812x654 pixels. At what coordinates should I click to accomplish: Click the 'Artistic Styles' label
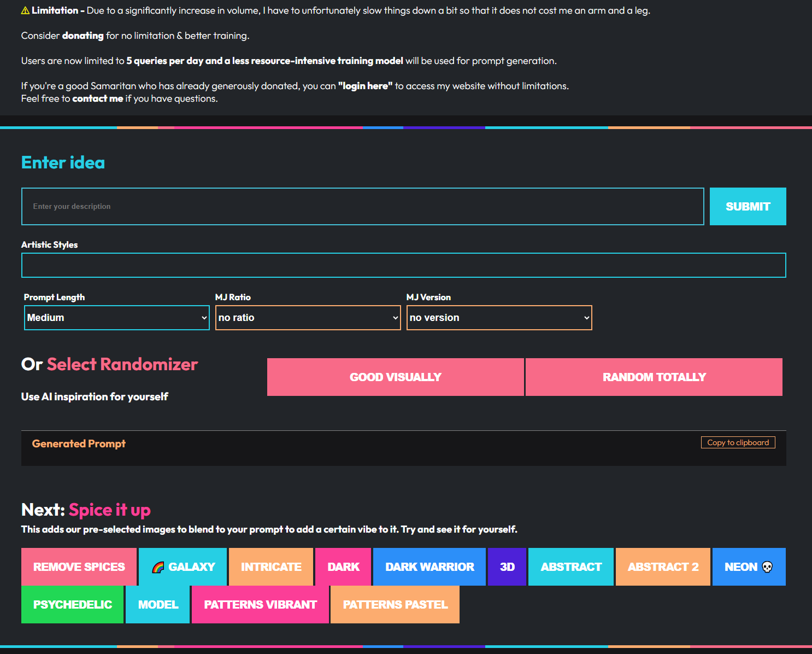click(x=49, y=244)
